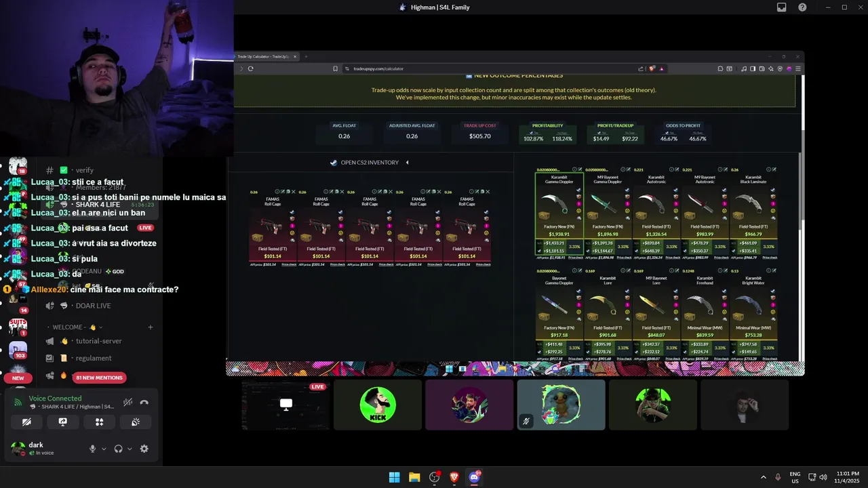The height and width of the screenshot is (488, 868).
Task: Open File Explorer from the taskbar
Action: [414, 477]
